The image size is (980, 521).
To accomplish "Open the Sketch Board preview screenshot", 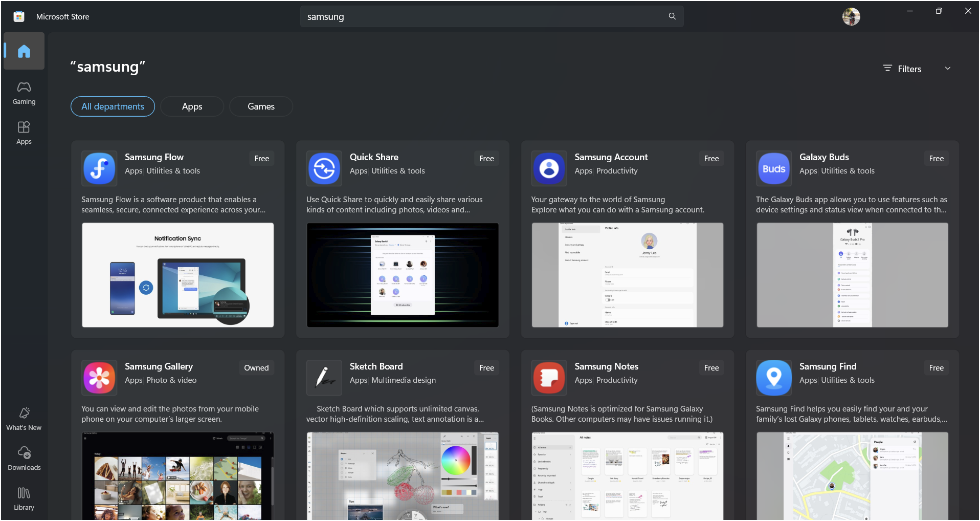I will (x=403, y=476).
